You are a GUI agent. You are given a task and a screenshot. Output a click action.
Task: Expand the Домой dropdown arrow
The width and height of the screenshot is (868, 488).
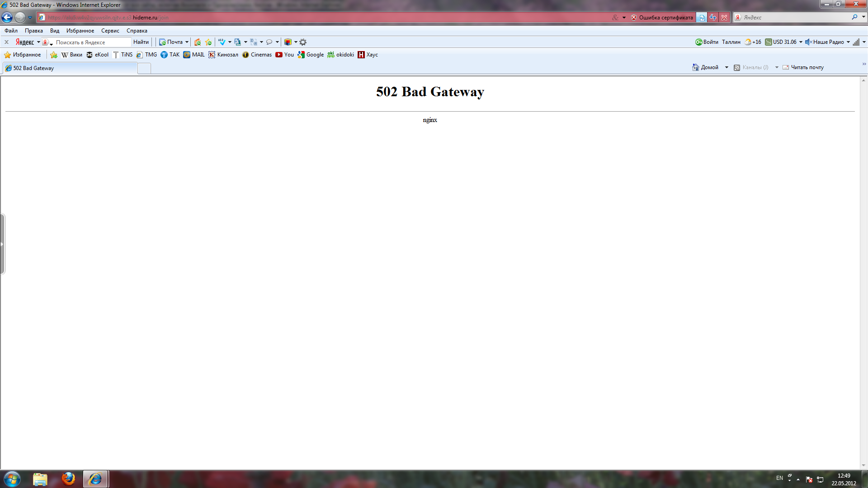pyautogui.click(x=726, y=67)
